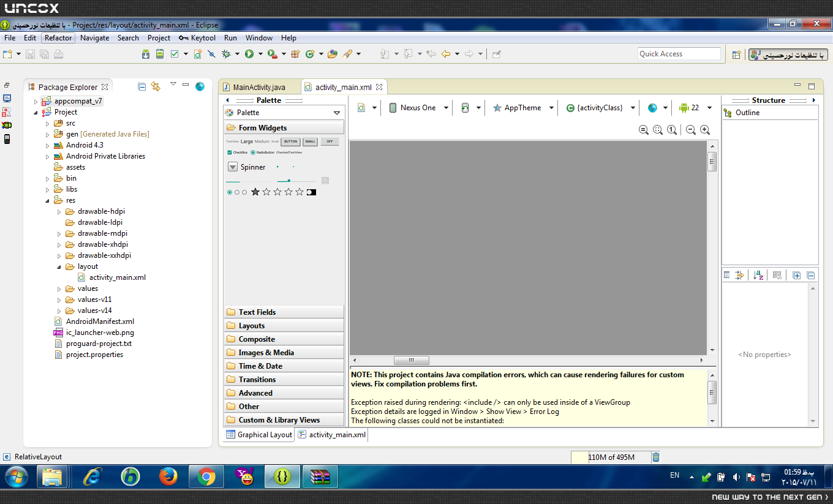This screenshot has width=833, height=504.
Task: Set layout canvas zoom to 100%
Action: click(672, 130)
